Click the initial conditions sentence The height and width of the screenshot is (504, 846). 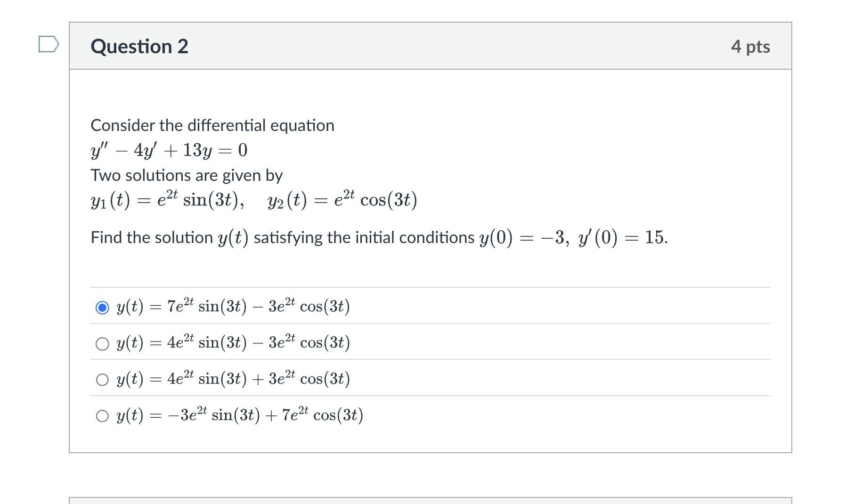pyautogui.click(x=379, y=237)
